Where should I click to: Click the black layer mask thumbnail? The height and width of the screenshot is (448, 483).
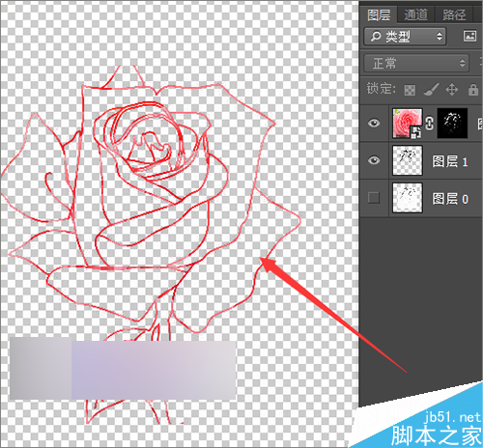point(452,124)
